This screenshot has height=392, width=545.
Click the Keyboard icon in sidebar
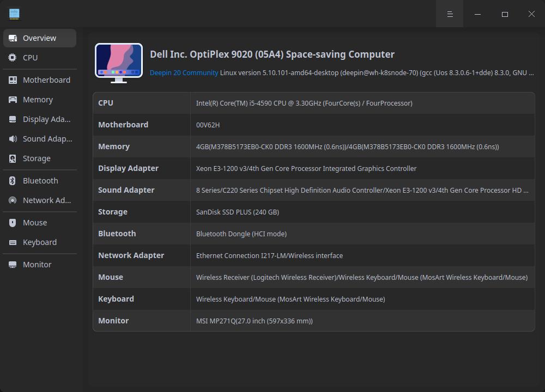13,242
